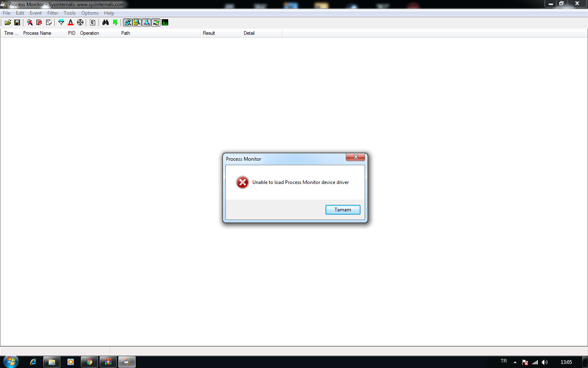Open the Filter dialog via funnel icon
This screenshot has width=588, height=368.
point(61,22)
